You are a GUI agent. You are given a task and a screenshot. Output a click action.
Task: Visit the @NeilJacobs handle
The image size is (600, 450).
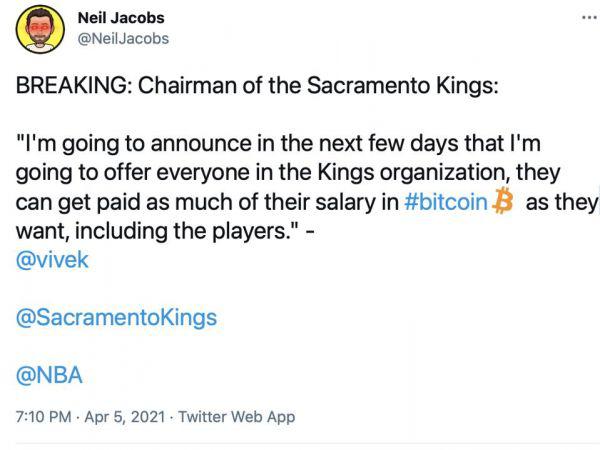pyautogui.click(x=123, y=38)
